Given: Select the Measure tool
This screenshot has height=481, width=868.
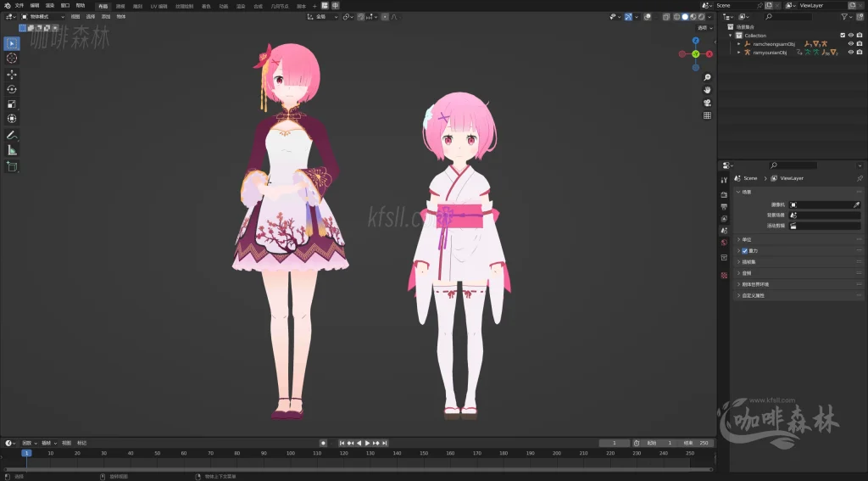Looking at the screenshot, I should click(x=12, y=150).
